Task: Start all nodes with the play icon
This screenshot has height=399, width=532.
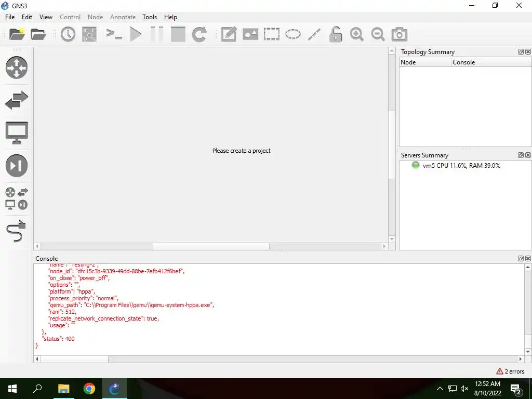Action: click(136, 34)
